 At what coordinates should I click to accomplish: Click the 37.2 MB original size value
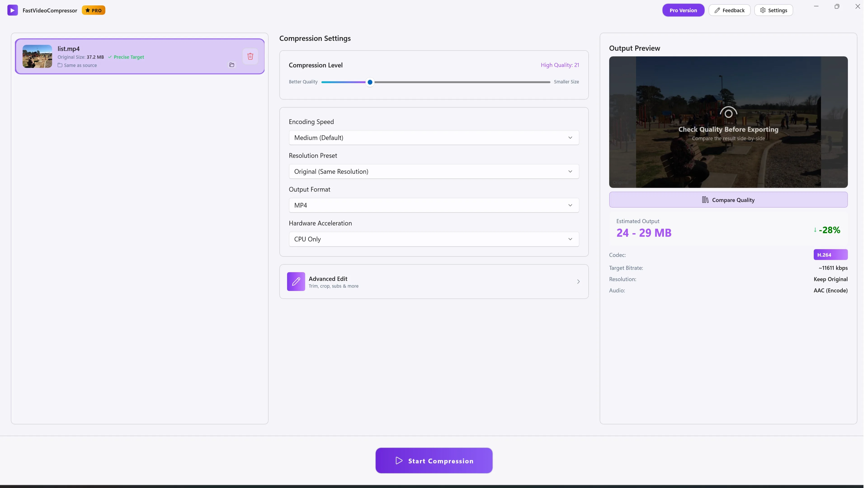[x=95, y=57]
